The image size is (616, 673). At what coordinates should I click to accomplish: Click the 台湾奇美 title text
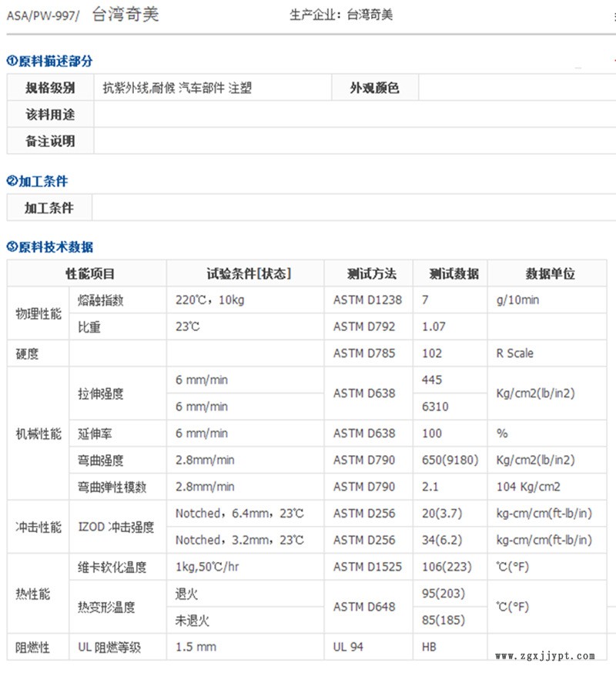(126, 15)
